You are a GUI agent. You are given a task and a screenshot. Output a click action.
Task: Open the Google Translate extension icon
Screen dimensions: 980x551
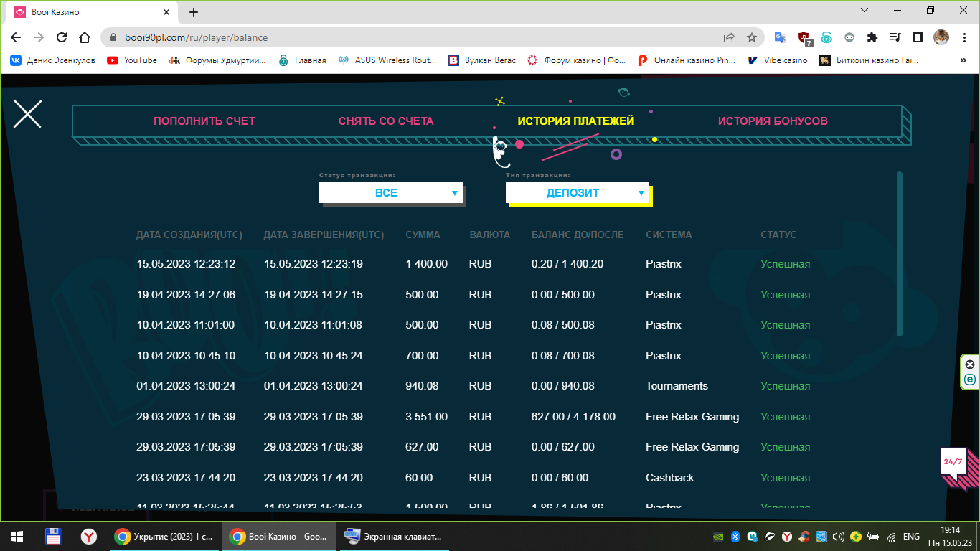[781, 37]
